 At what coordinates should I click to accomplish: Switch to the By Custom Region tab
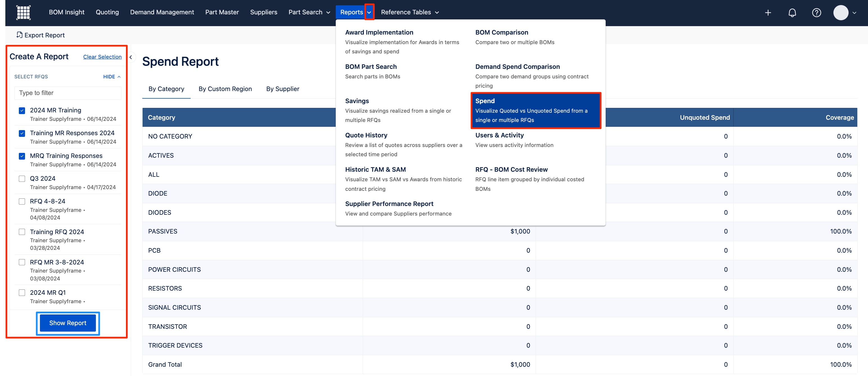coord(225,89)
